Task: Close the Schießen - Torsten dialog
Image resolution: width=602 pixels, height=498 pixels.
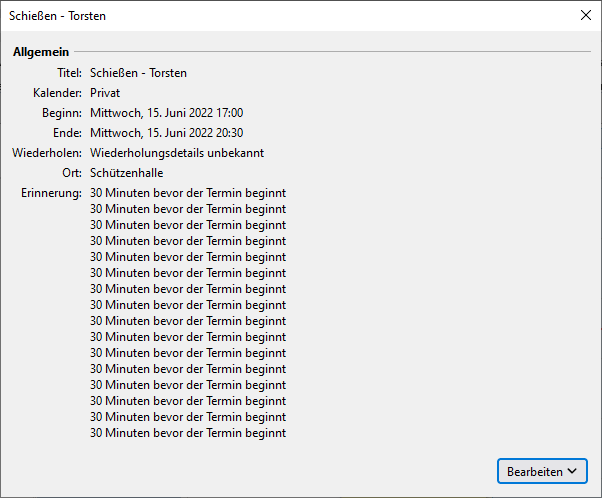Action: point(585,16)
